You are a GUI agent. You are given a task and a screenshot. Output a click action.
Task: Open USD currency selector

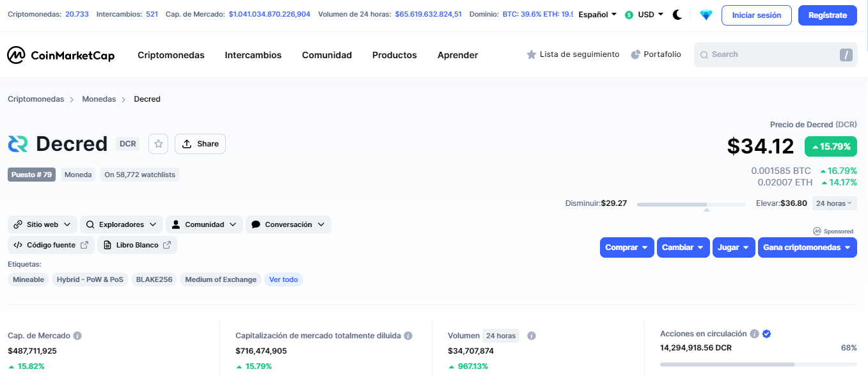(644, 15)
